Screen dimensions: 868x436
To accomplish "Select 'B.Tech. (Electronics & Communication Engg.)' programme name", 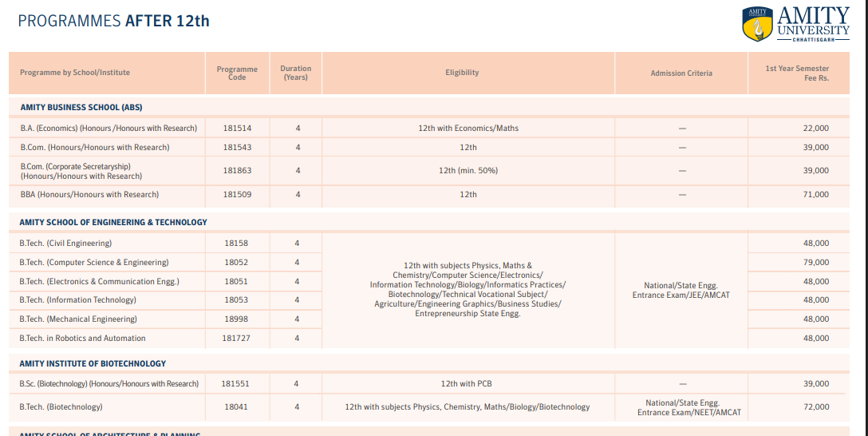I will pos(100,281).
